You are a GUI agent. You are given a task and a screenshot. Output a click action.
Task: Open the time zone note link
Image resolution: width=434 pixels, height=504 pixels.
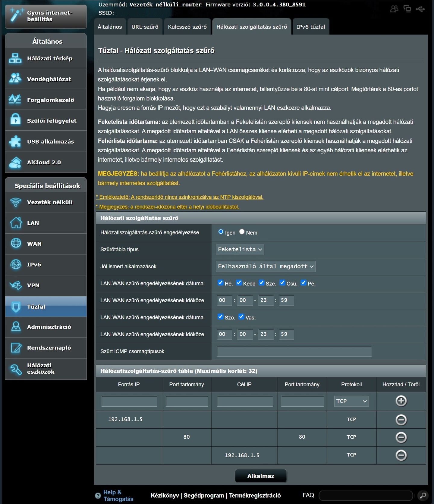click(168, 207)
